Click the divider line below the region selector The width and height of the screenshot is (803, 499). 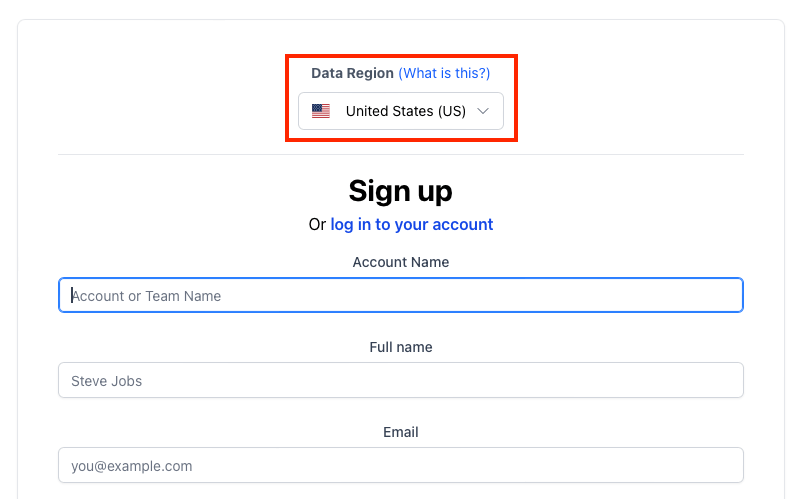pyautogui.click(x=400, y=154)
